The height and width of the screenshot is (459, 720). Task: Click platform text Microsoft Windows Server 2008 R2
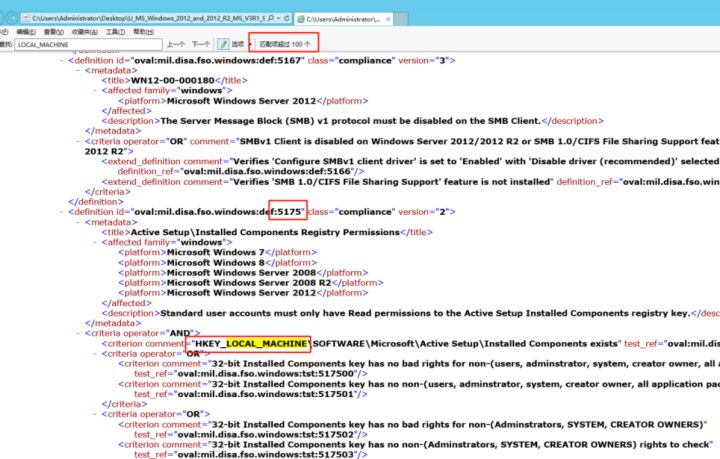pyautogui.click(x=249, y=283)
